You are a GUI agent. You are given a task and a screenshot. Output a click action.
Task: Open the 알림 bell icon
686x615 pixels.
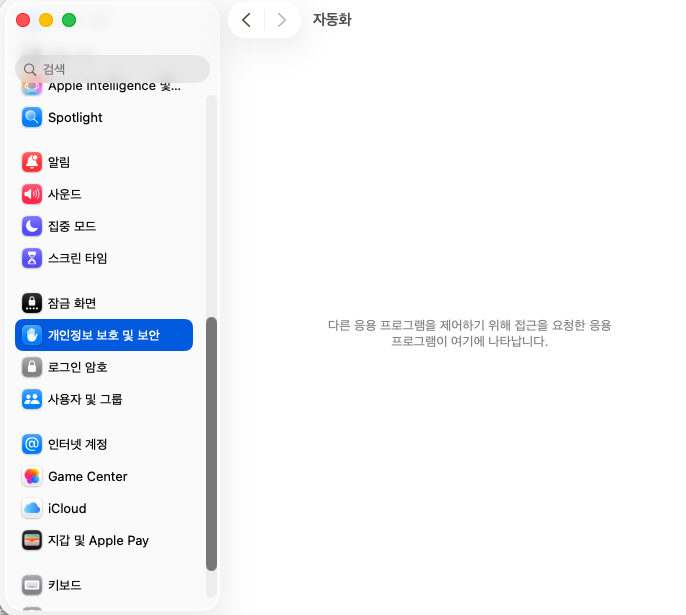point(32,162)
